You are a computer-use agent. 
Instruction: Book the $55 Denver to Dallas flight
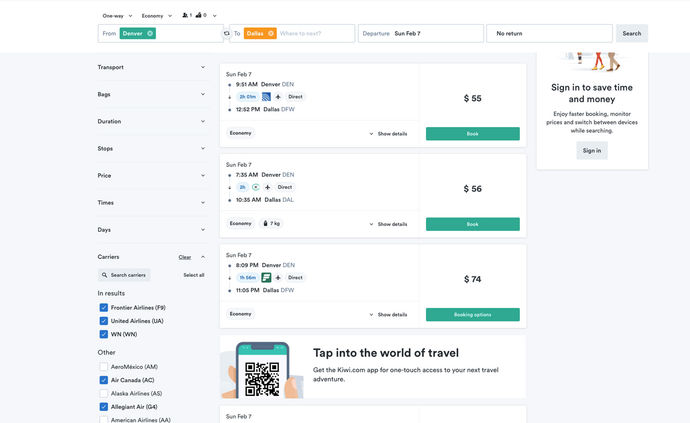coord(472,133)
